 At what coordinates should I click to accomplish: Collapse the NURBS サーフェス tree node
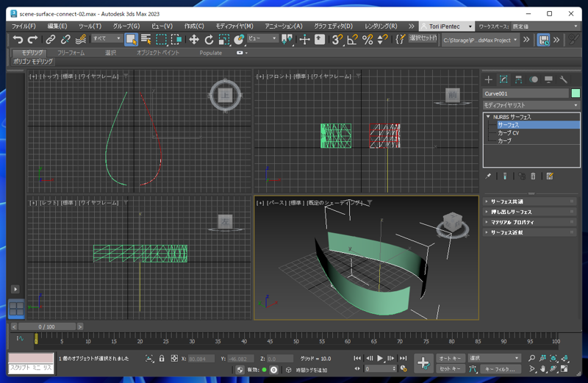488,117
